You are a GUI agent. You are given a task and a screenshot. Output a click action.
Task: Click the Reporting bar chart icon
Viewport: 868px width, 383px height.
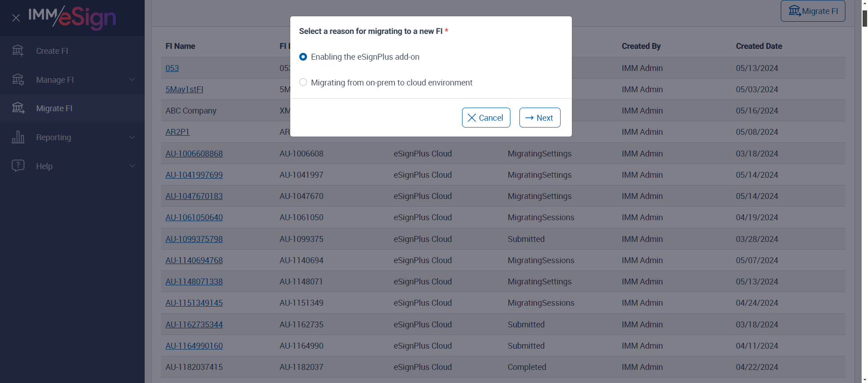point(18,137)
